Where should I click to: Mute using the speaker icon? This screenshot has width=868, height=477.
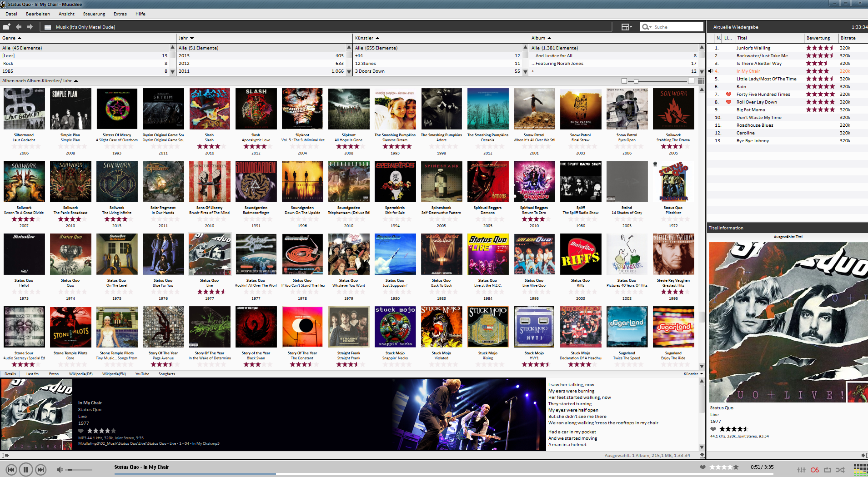[60, 469]
